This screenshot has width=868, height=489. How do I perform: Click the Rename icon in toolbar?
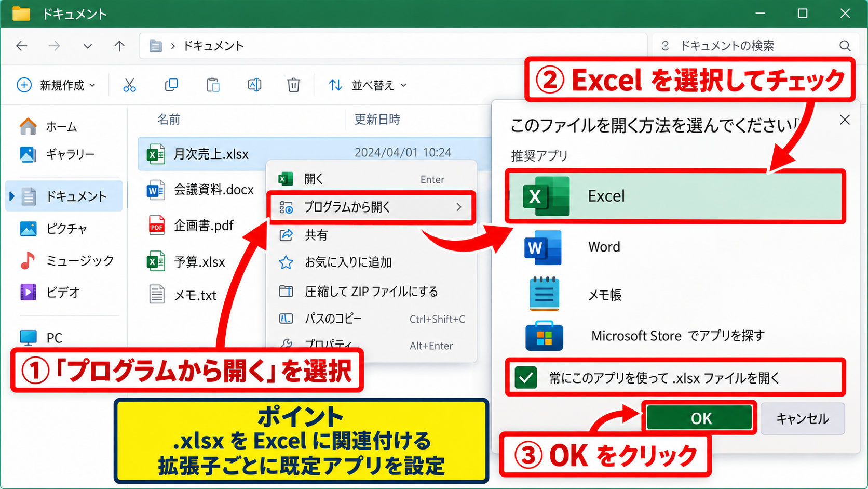[x=254, y=85]
